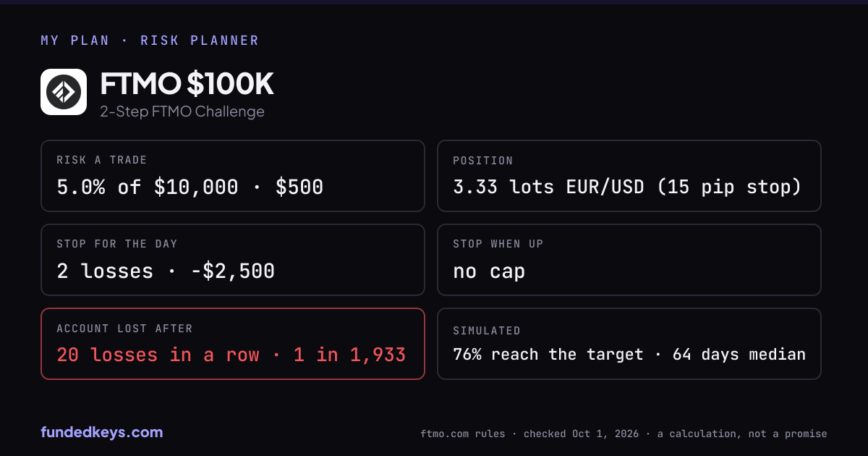This screenshot has height=456, width=868.
Task: Select the Position lots card
Action: coord(629,176)
